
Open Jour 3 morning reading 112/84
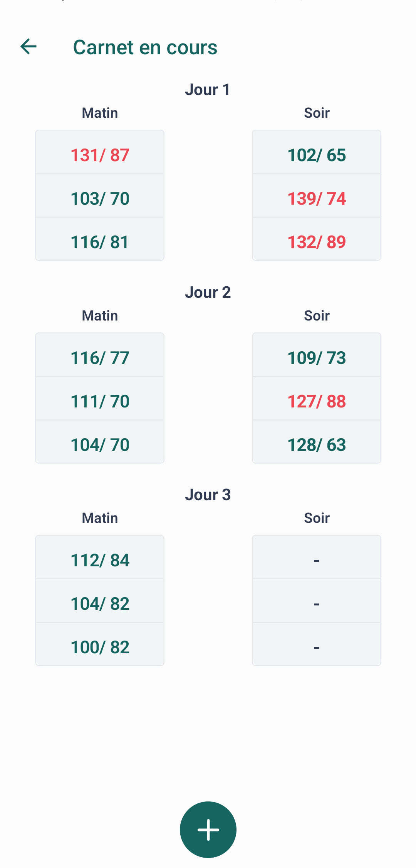(x=100, y=558)
